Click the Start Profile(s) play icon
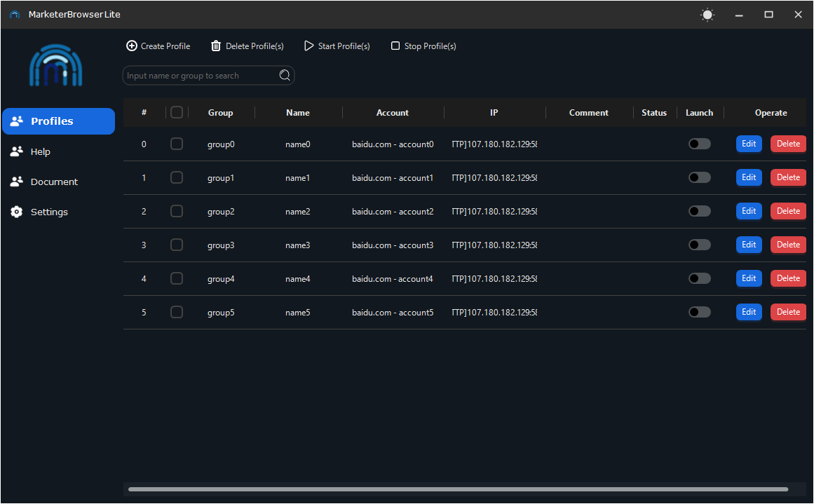 (x=309, y=46)
